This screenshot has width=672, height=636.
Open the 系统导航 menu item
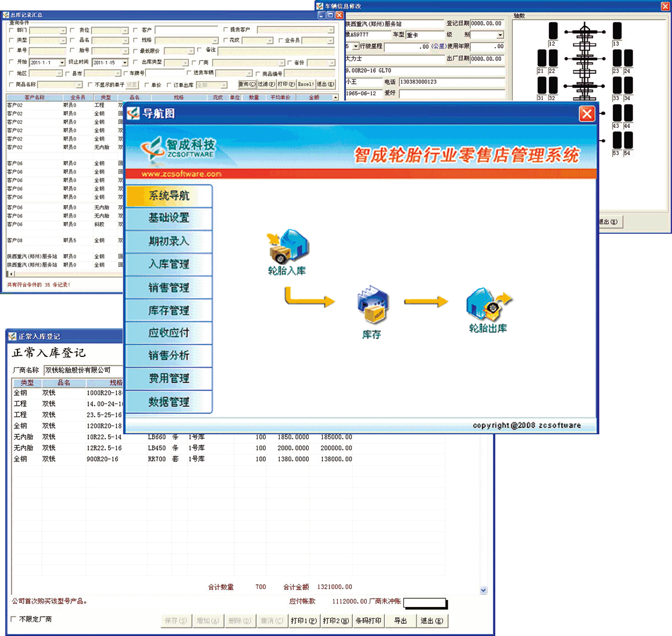coord(169,196)
